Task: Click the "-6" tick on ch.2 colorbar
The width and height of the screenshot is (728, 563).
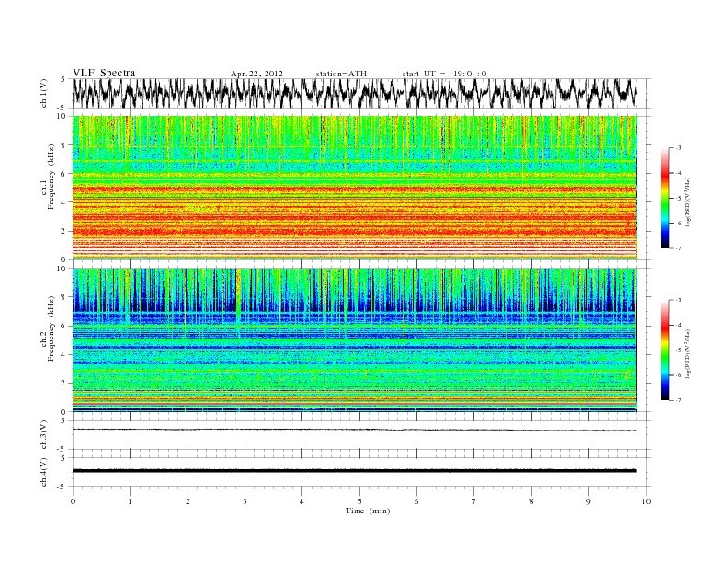Action: click(x=678, y=375)
